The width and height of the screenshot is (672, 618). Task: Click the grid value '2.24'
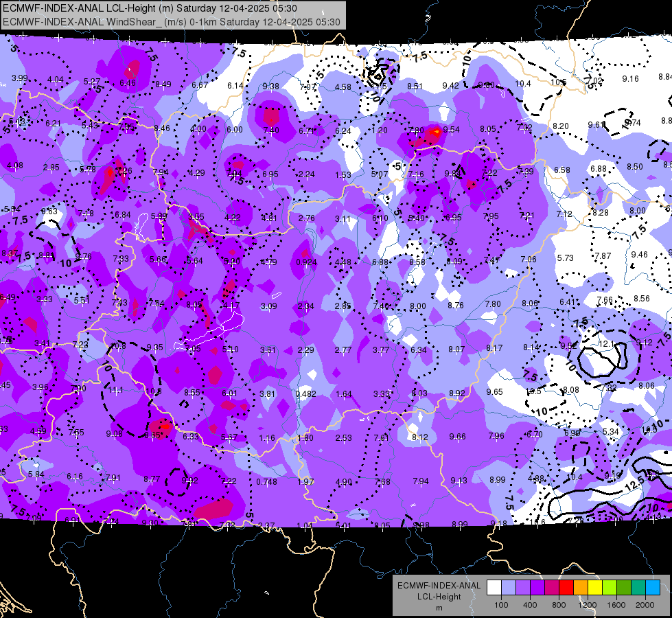pyautogui.click(x=306, y=174)
